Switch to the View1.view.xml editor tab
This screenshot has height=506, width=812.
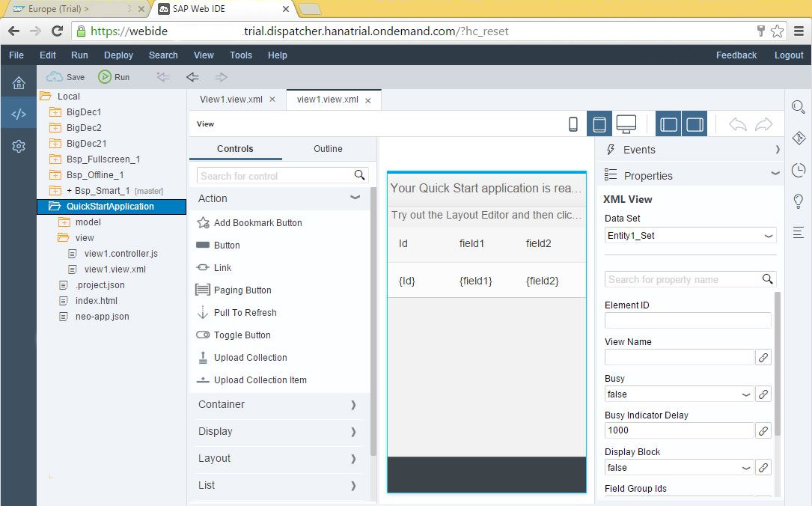click(x=231, y=100)
